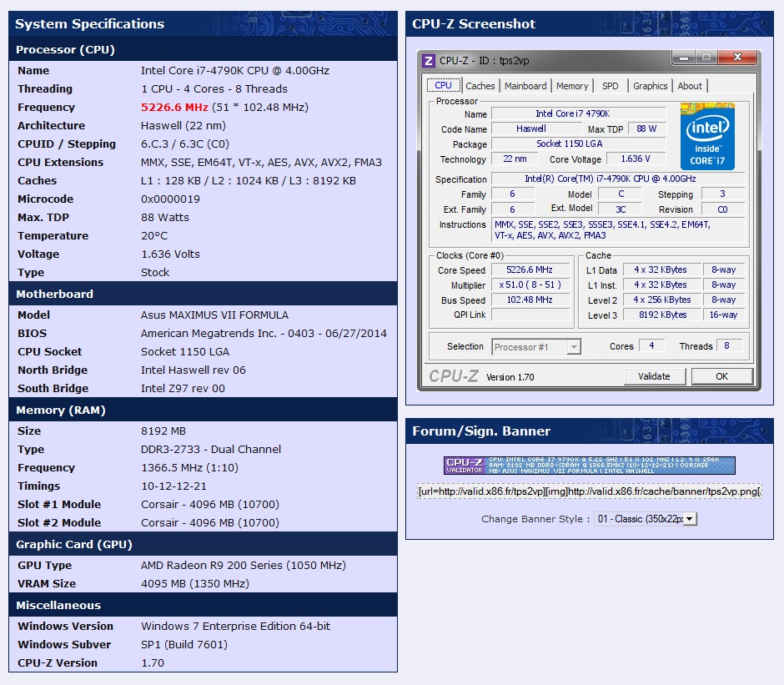The width and height of the screenshot is (784, 685).
Task: Click the OK button in CPU-Z
Action: (x=721, y=376)
